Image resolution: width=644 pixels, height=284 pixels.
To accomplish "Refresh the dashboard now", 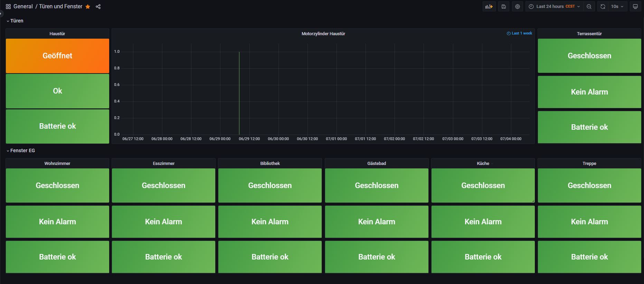I will point(603,7).
